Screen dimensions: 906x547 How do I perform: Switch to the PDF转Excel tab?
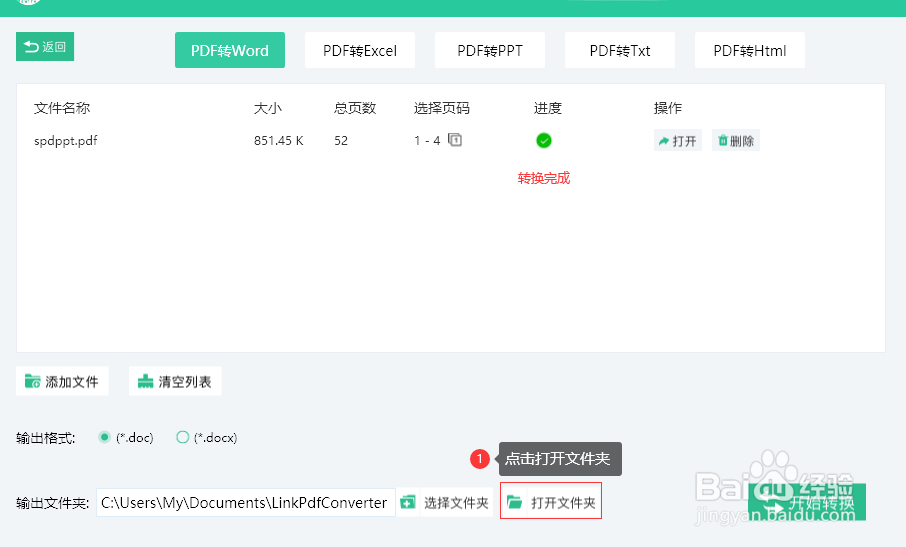[x=360, y=50]
